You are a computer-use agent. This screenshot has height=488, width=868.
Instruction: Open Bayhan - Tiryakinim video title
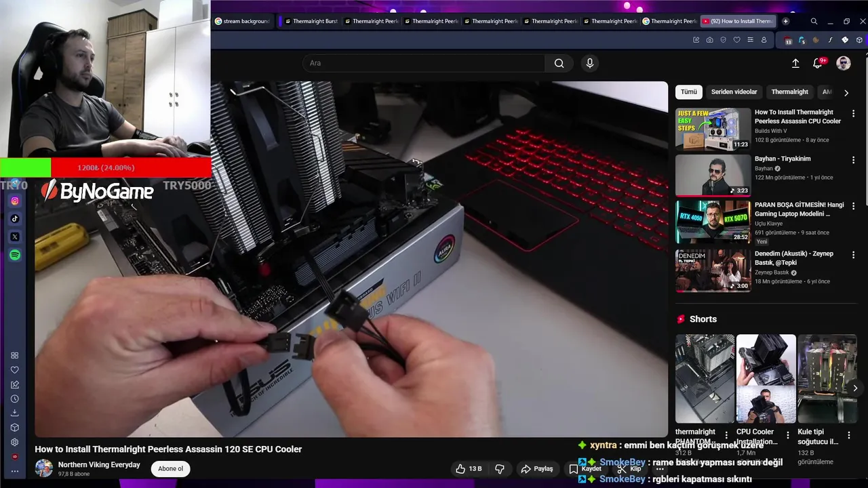pos(783,159)
